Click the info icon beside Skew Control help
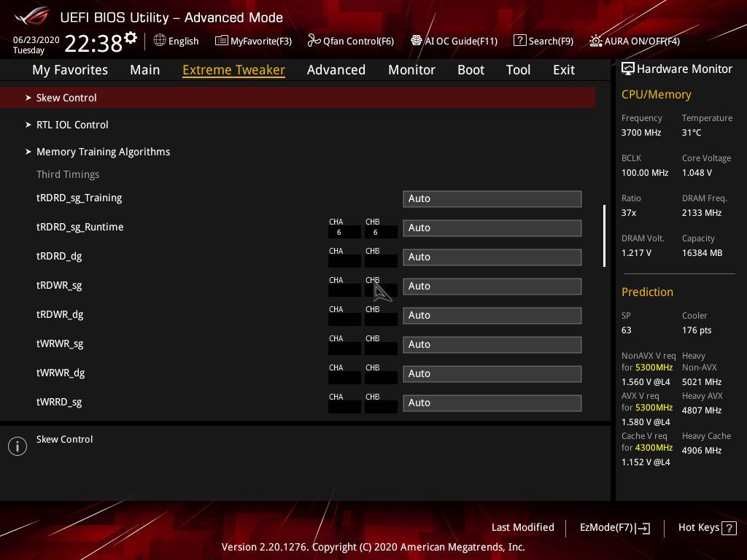The height and width of the screenshot is (560, 747). pos(18,446)
